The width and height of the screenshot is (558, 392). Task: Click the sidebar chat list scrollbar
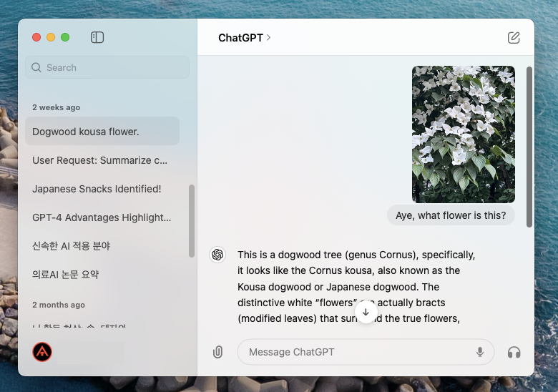[192, 220]
